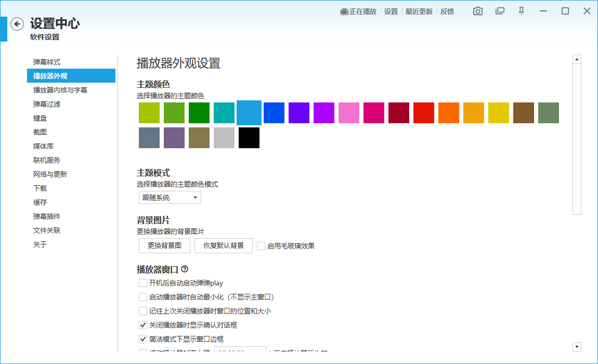Expand the 跟随系统 theme mode dropdown
This screenshot has height=364, width=598.
coord(170,198)
